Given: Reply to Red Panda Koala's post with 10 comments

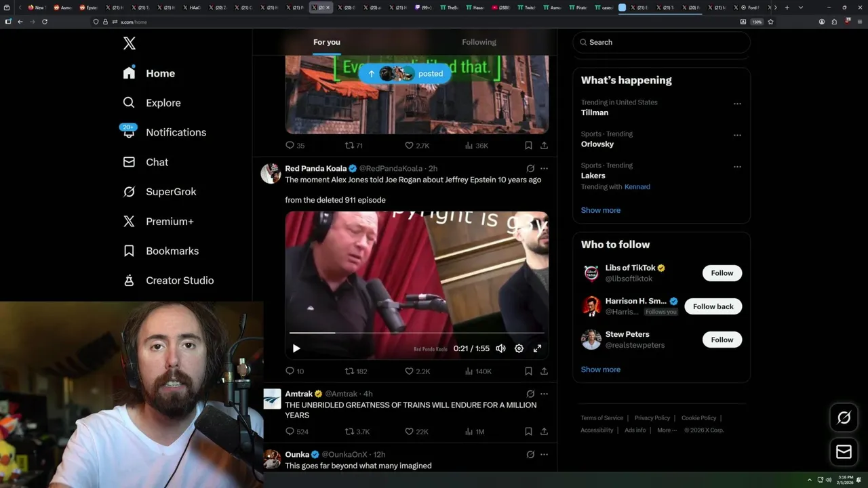Looking at the screenshot, I should 295,371.
